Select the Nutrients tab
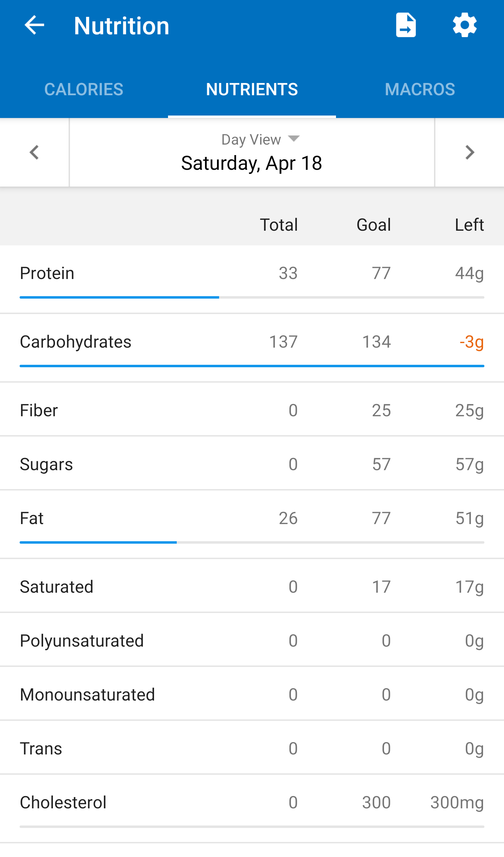504x857 pixels. pos(252,90)
